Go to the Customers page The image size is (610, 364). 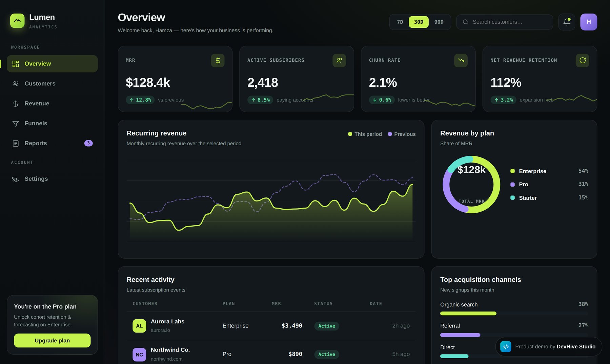click(52, 84)
